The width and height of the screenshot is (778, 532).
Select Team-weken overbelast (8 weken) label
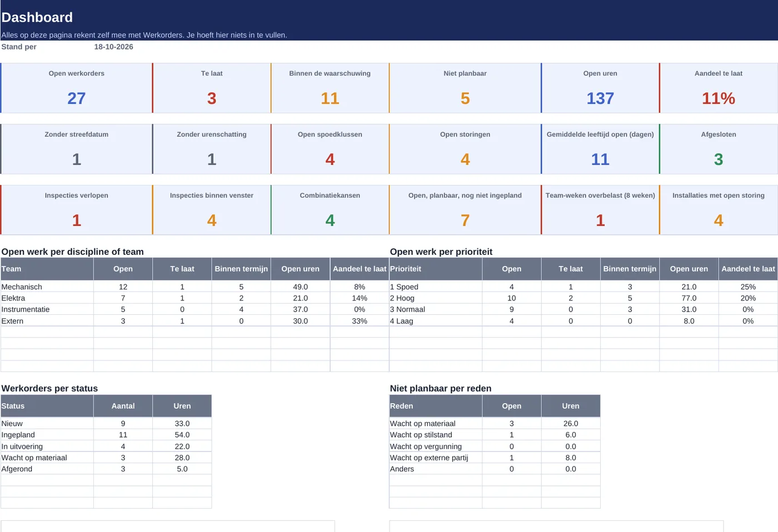600,195
